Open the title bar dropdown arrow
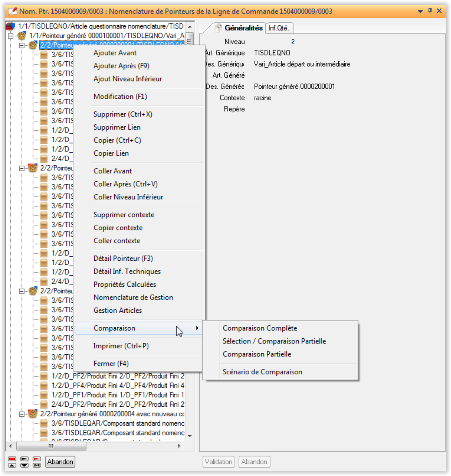 420,11
